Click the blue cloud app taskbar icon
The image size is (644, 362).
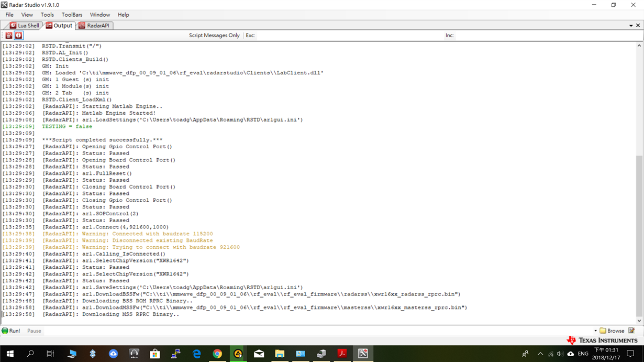(x=113, y=354)
